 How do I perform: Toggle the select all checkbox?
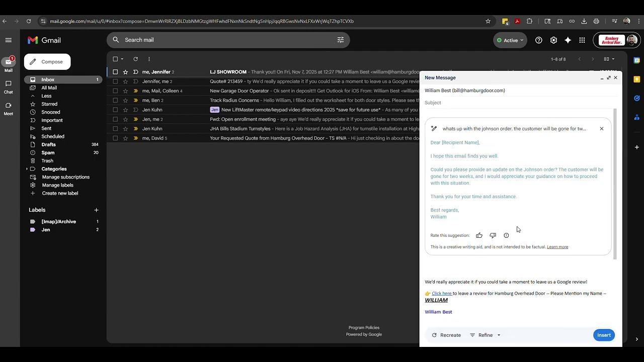pos(115,59)
